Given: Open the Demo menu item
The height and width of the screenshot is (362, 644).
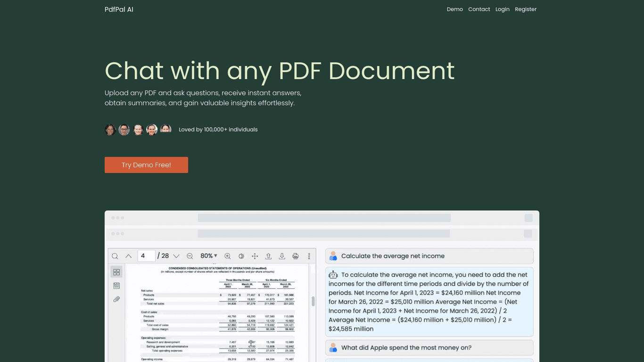Looking at the screenshot, I should (454, 9).
